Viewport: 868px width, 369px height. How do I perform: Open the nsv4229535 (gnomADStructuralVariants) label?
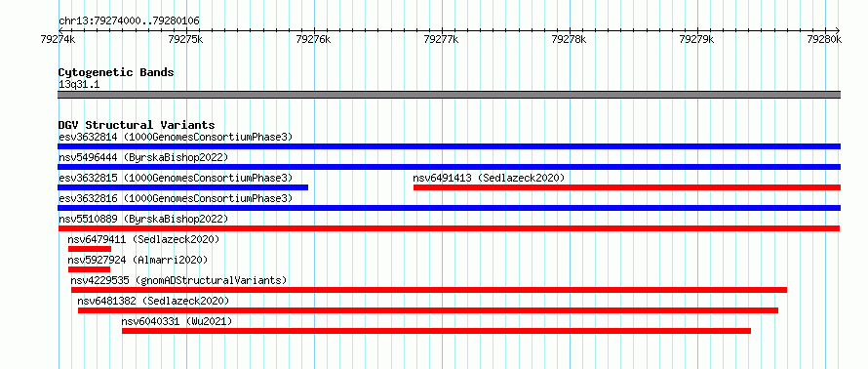(178, 280)
